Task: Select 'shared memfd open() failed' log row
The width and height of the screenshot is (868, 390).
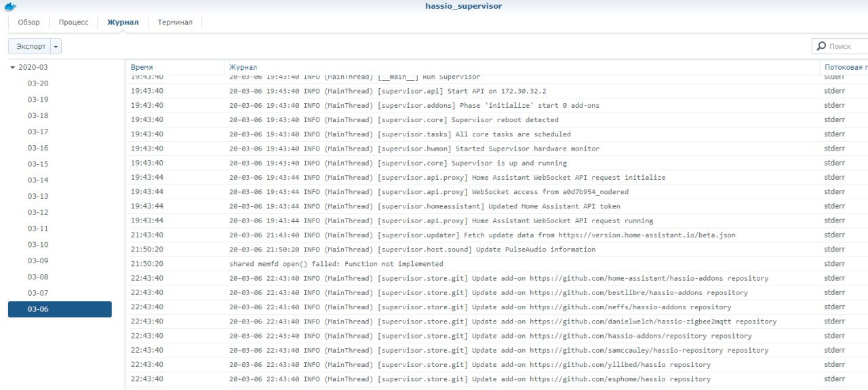Action: [496, 263]
